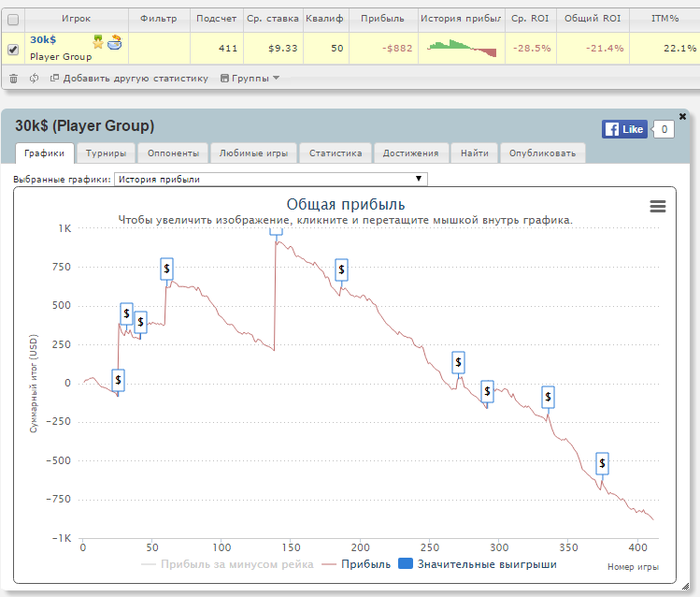Viewport: 700px width, 597px height.
Task: Click the star icon next to 30k$
Action: pos(98,42)
